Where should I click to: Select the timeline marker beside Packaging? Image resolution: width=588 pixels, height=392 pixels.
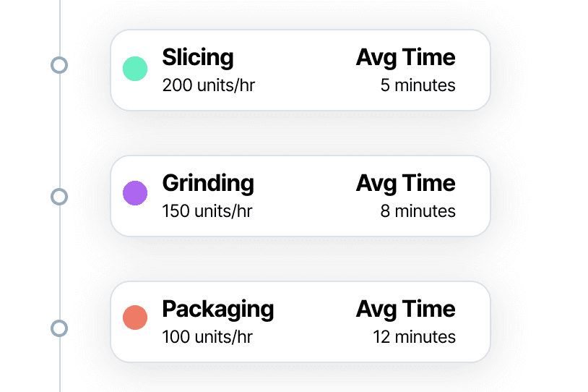click(59, 328)
